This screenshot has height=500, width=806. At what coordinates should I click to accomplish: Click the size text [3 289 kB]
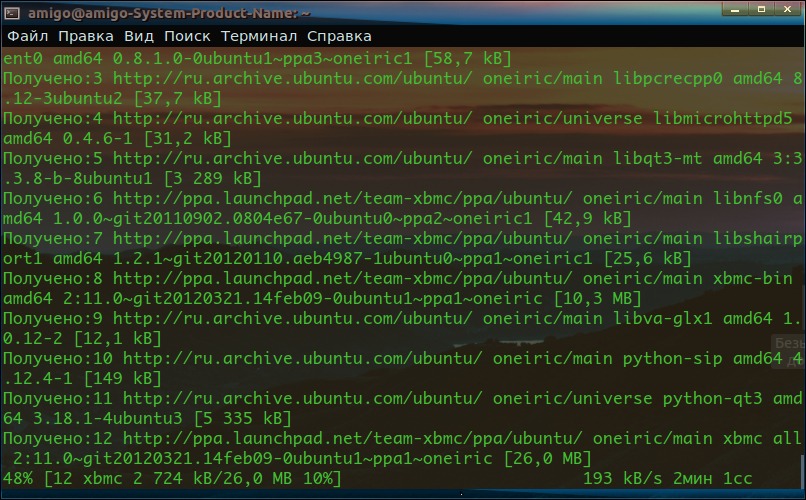pyautogui.click(x=212, y=179)
